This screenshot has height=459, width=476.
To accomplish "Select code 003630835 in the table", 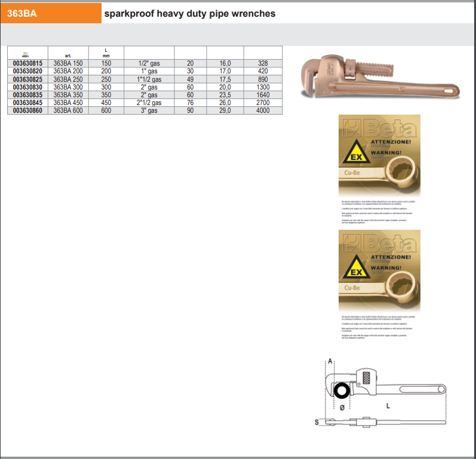I will click(x=27, y=95).
